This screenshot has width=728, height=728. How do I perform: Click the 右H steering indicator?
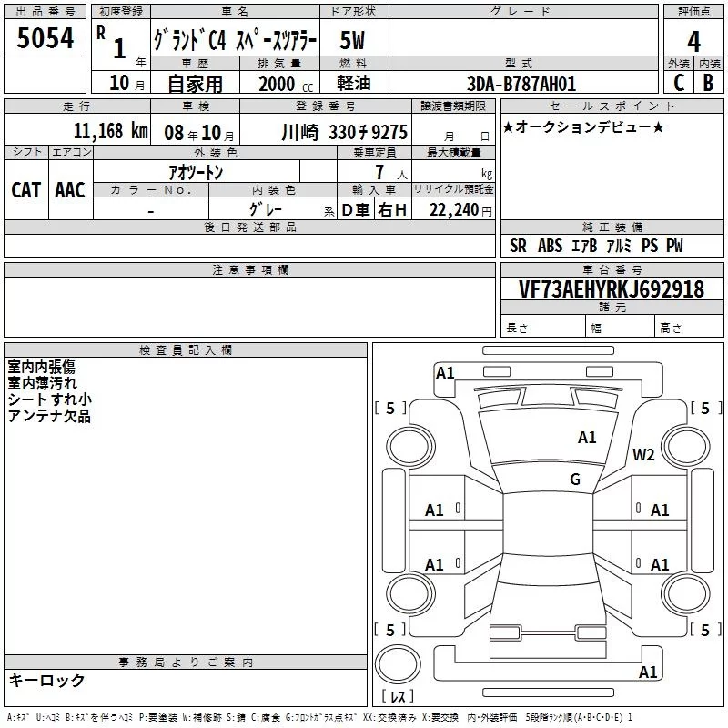[x=392, y=210]
